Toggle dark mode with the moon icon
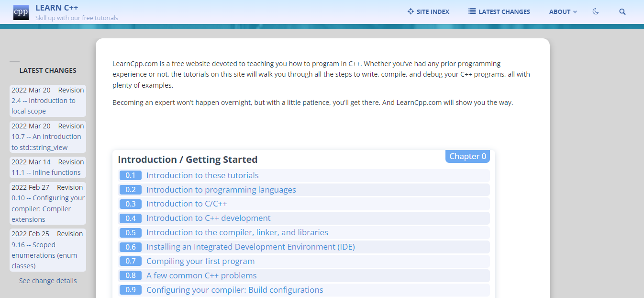The width and height of the screenshot is (644, 298). (x=595, y=11)
